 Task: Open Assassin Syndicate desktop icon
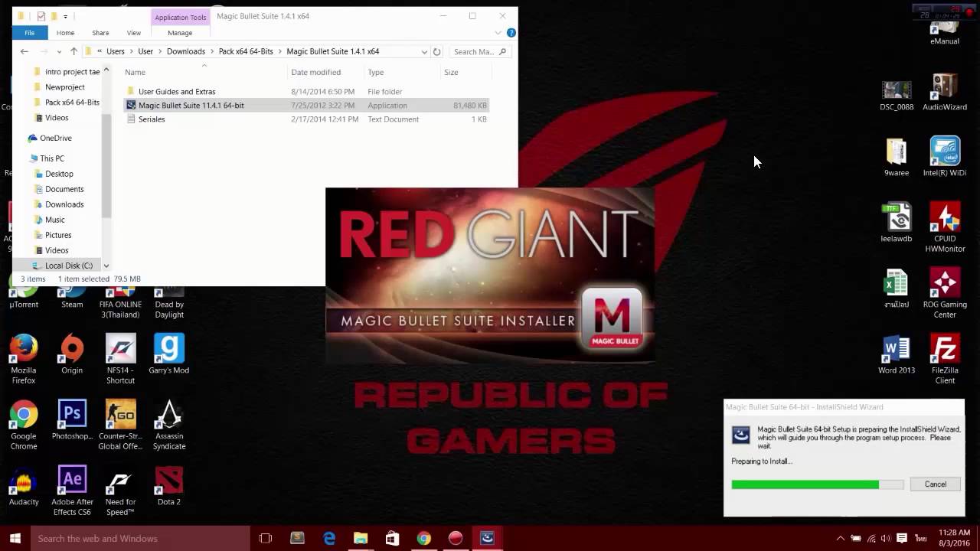coord(169,425)
